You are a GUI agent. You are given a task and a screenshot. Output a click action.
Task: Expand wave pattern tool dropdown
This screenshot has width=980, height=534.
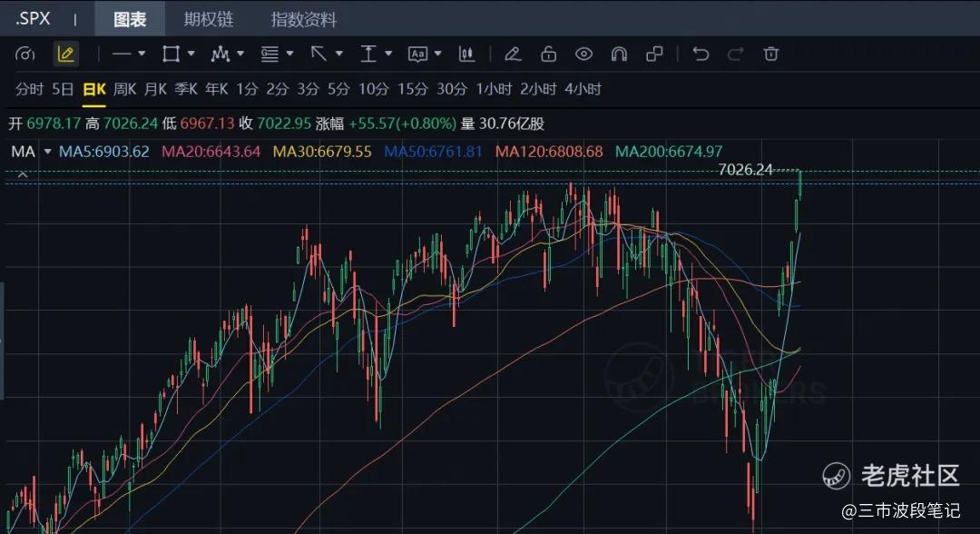point(240,54)
